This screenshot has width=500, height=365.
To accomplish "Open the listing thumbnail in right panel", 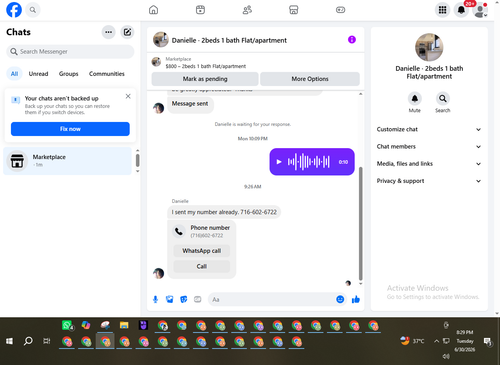I will (429, 47).
